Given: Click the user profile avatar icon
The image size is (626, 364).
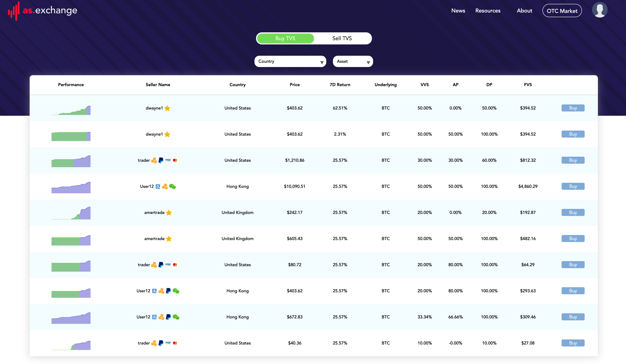Looking at the screenshot, I should tap(599, 10).
